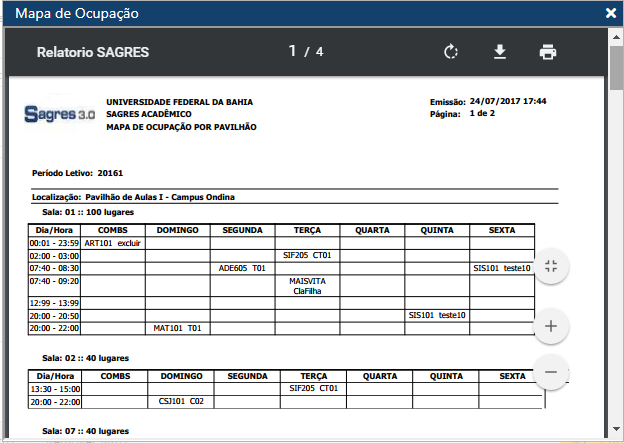
Task: Click the MAISVITA ClaFilha entry
Action: (x=307, y=286)
